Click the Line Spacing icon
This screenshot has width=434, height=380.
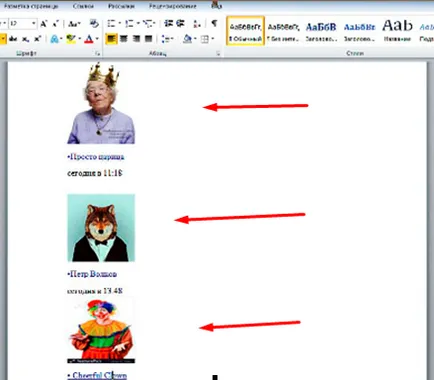coord(167,39)
